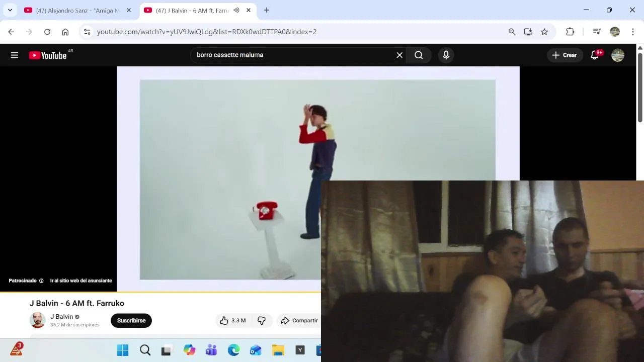The image size is (644, 362).
Task: Subscribe with the Suscribirse button
Action: (131, 320)
